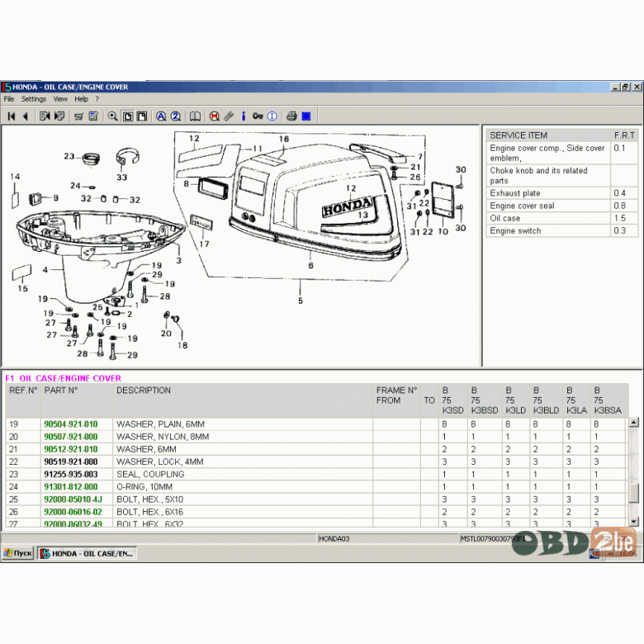
Task: Click the DESCRIPTION column header
Action: pyautogui.click(x=144, y=391)
